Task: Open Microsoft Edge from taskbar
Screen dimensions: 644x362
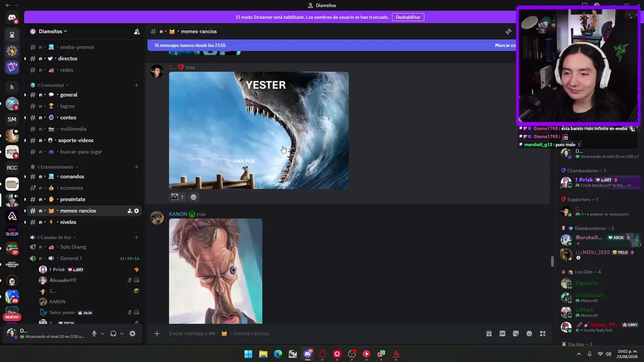Action: tap(278, 354)
